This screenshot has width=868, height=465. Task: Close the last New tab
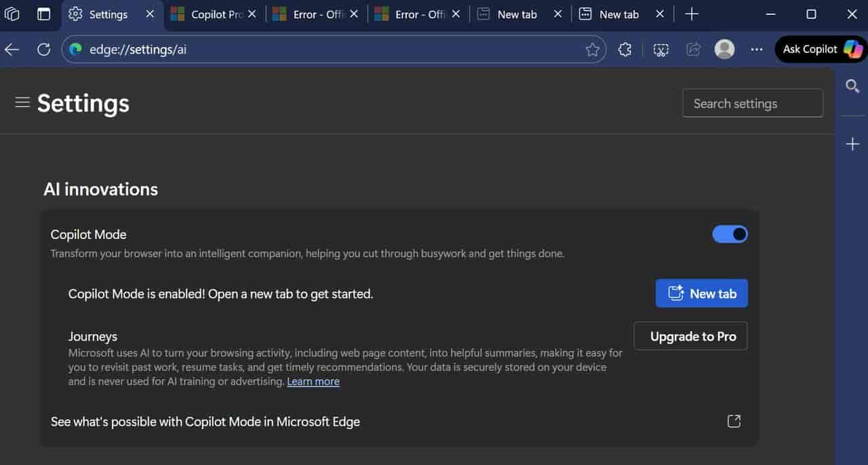pos(660,14)
